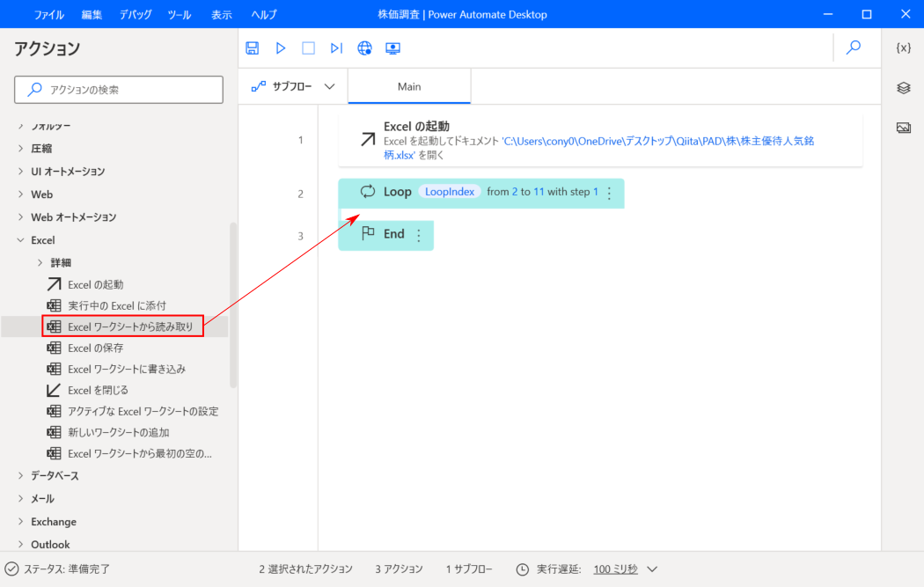Click the Excel の起動 arrow icon in the tree

point(54,284)
